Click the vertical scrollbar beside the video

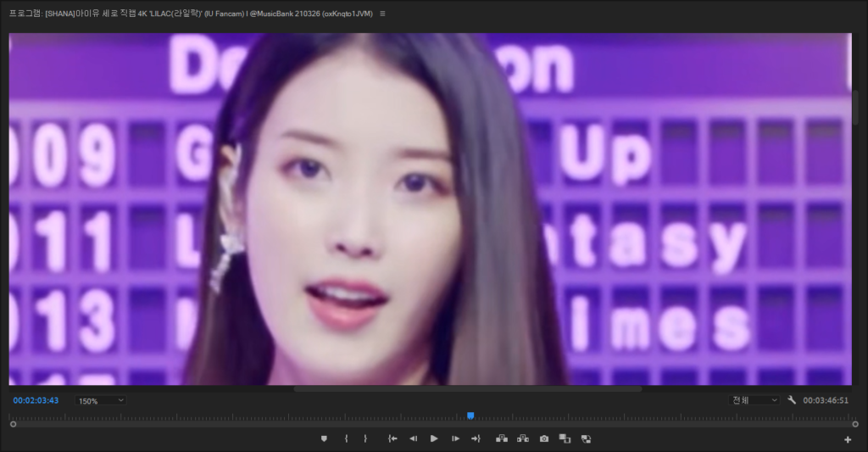(856, 108)
